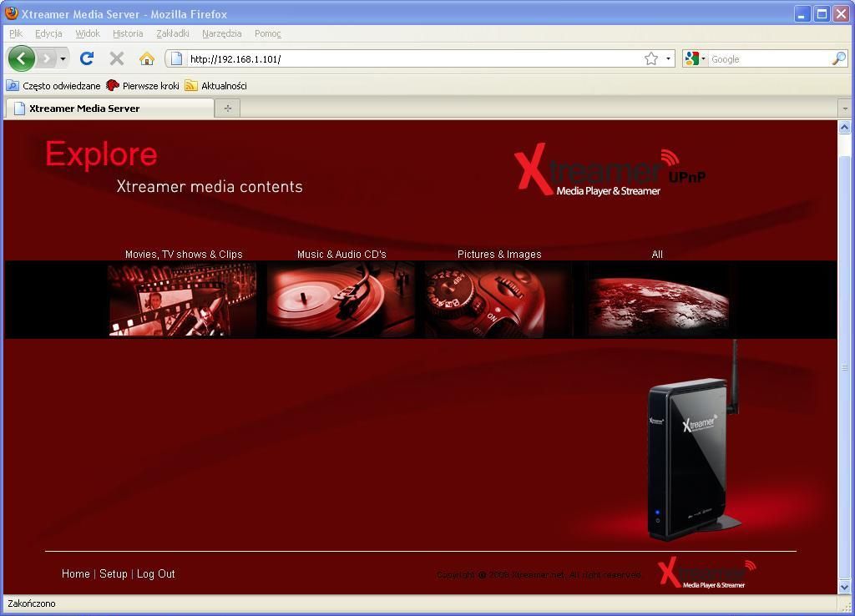The height and width of the screenshot is (616, 855).
Task: Click the small Xtreamer logo in footer
Action: point(706,573)
